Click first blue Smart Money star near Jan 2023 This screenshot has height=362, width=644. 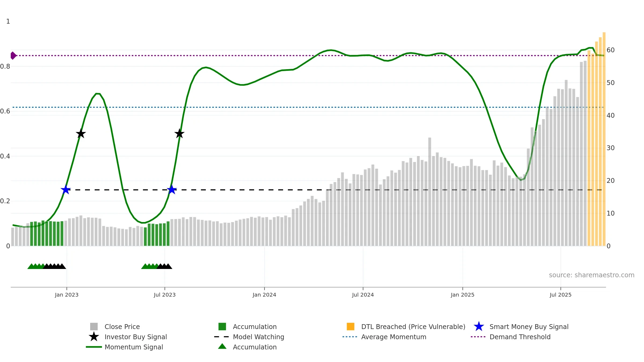(x=65, y=190)
